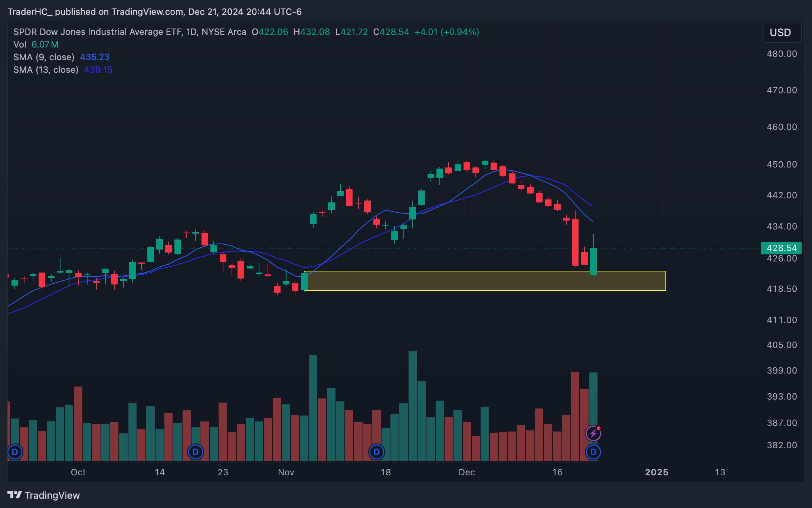Click the dividend D marker above label 23

196,452
